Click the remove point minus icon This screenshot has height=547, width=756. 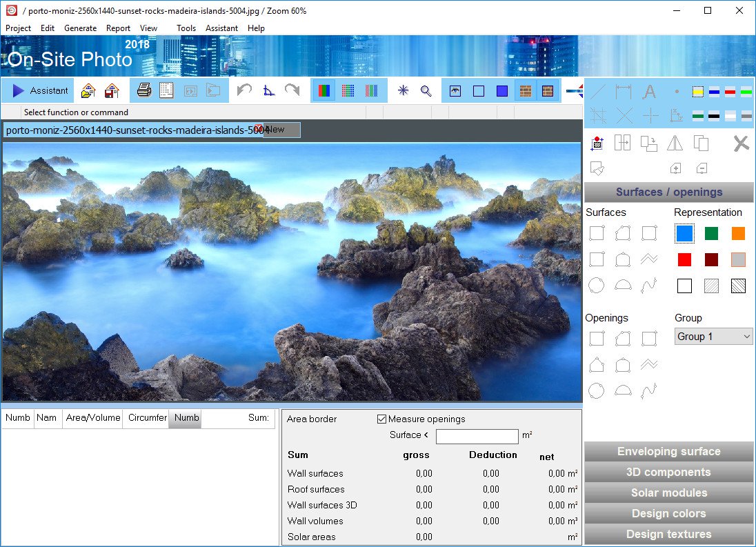[x=702, y=168]
